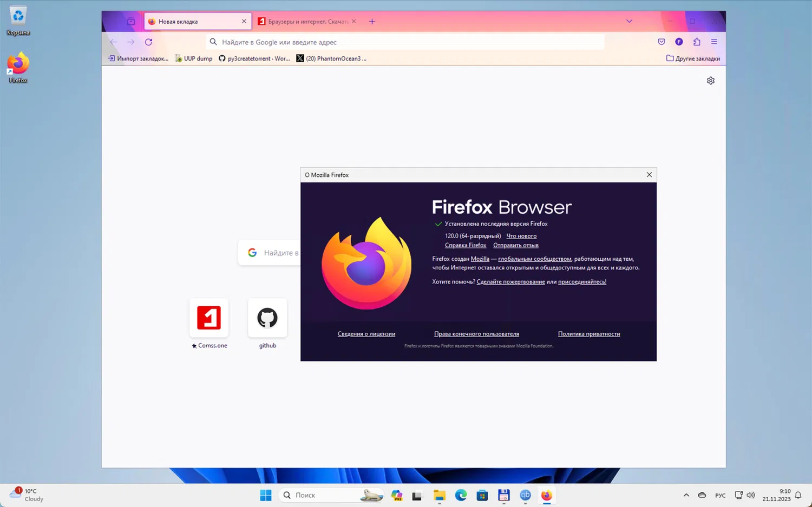Viewport: 812px width, 507px height.
Task: Open the clock and date 21.11.2023
Action: pyautogui.click(x=776, y=495)
